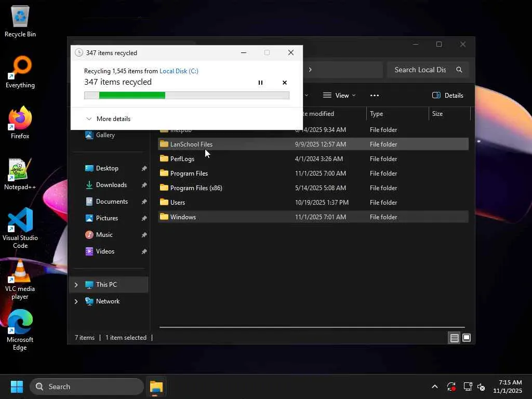The image size is (532, 399).
Task: Unpin Desktop using its pin icon
Action: [x=144, y=168]
